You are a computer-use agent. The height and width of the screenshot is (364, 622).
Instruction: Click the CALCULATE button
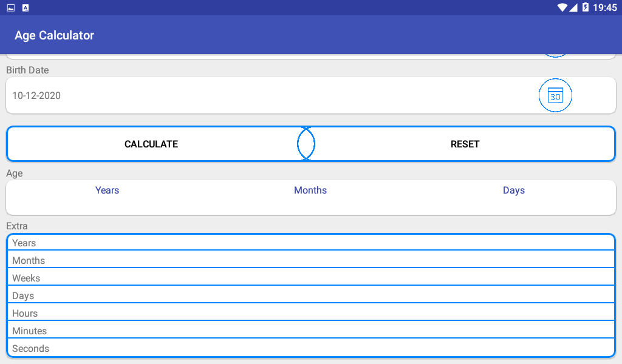pyautogui.click(x=151, y=144)
